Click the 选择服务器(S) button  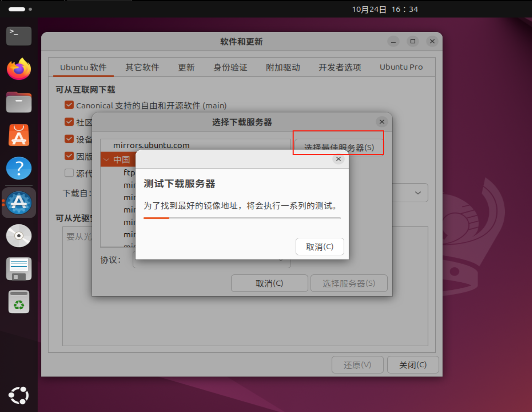tap(349, 283)
